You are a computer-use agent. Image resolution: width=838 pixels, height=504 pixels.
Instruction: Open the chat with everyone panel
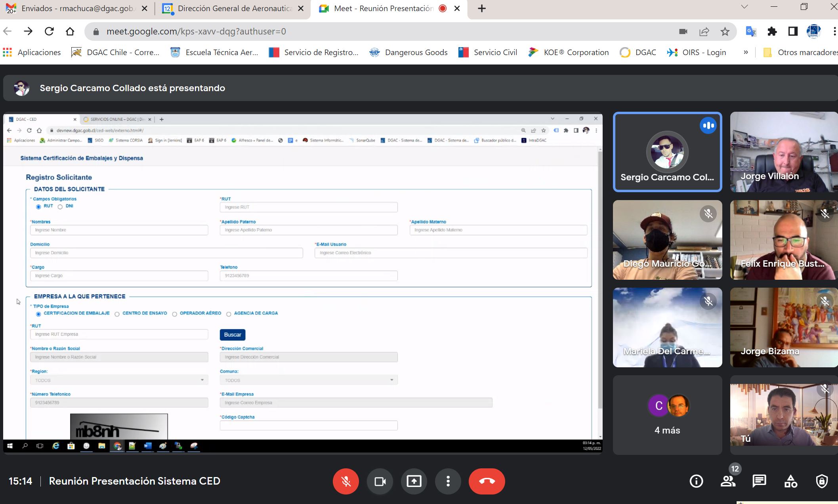759,481
